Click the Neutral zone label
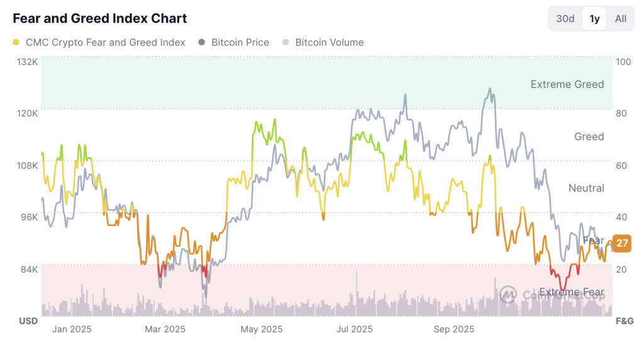 pyautogui.click(x=586, y=188)
